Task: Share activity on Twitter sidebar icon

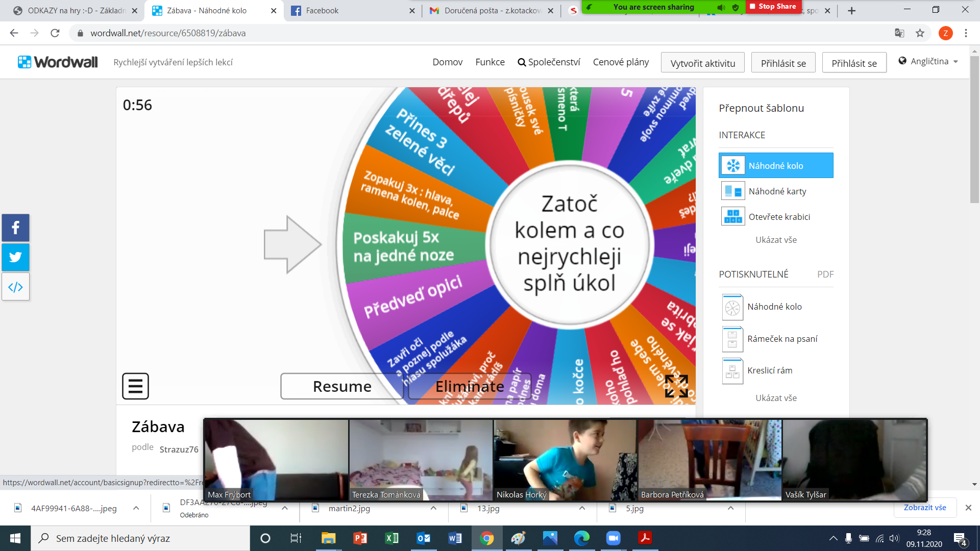Action: (x=15, y=257)
